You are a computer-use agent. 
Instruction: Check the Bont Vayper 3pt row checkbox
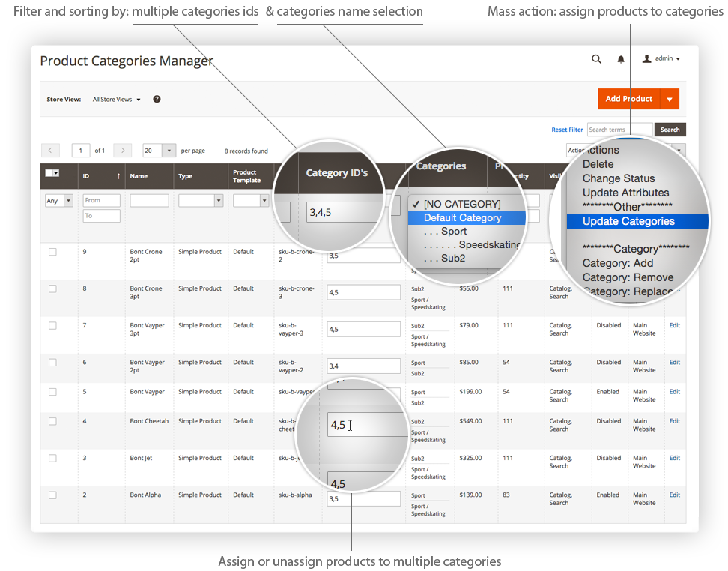pos(52,326)
